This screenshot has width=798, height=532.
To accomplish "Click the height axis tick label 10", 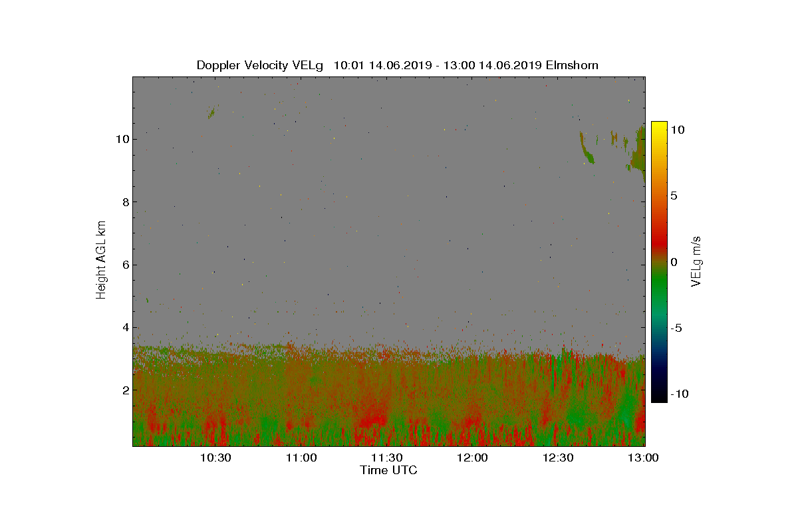I will pyautogui.click(x=122, y=139).
